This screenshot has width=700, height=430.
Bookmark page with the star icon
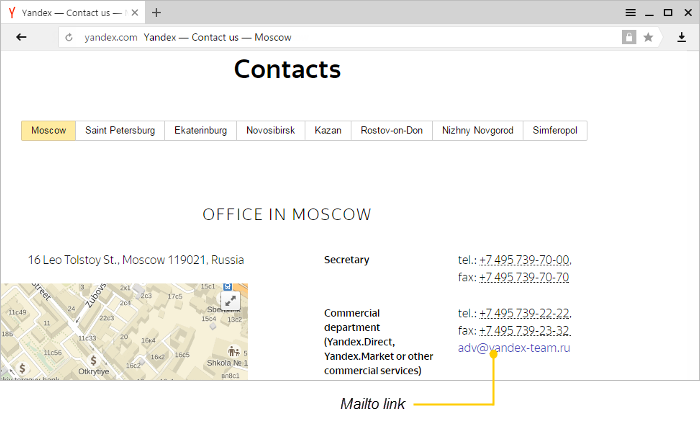648,38
